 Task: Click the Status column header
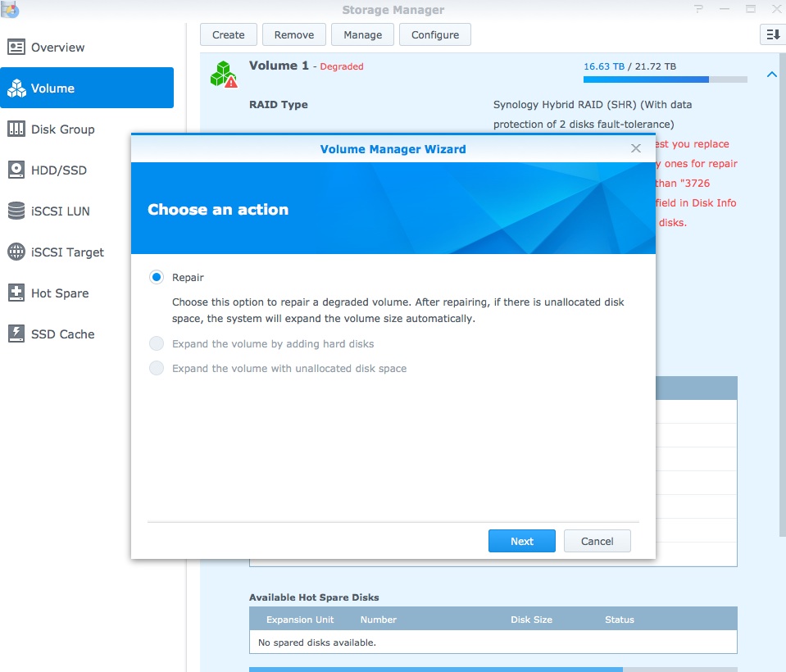point(620,620)
